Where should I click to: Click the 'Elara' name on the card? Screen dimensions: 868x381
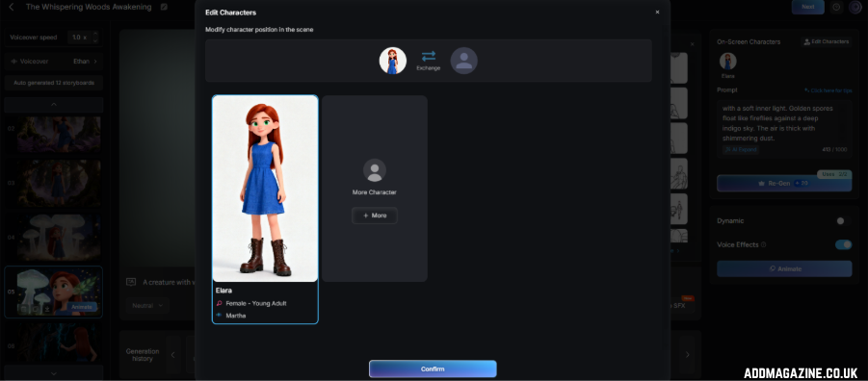(x=224, y=291)
